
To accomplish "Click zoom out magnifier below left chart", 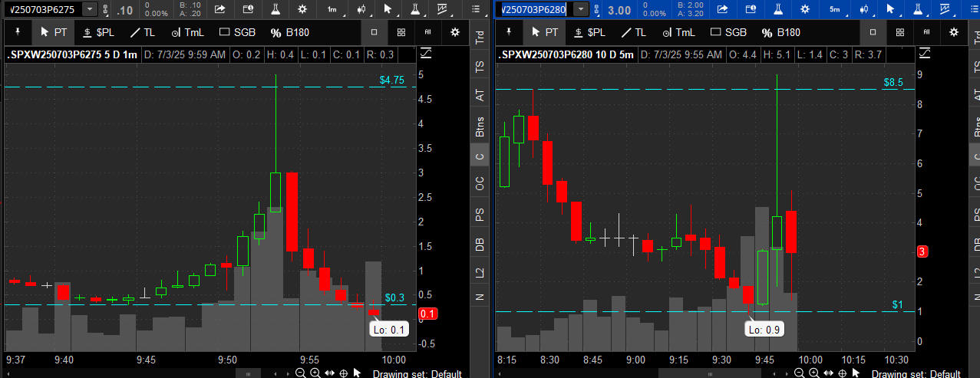I will point(300,373).
